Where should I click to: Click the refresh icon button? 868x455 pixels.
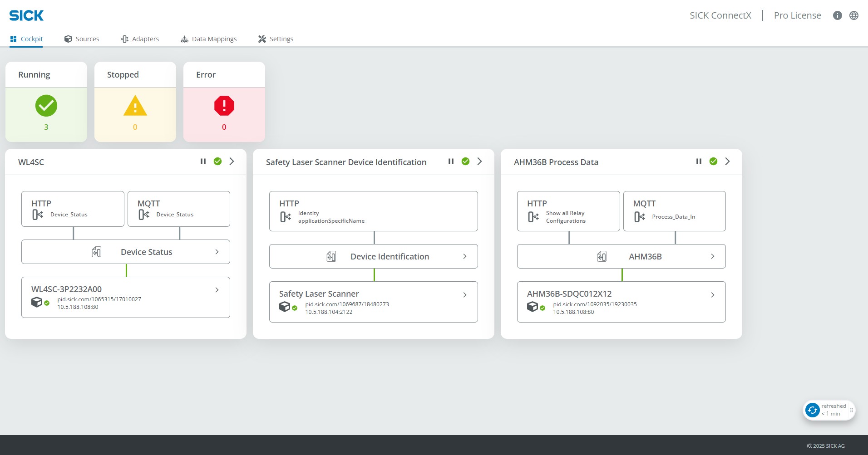(813, 410)
